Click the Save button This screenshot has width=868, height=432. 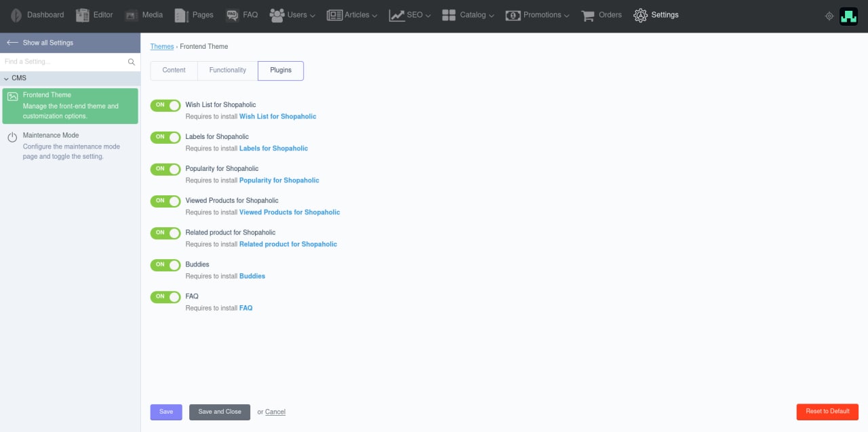tap(166, 412)
